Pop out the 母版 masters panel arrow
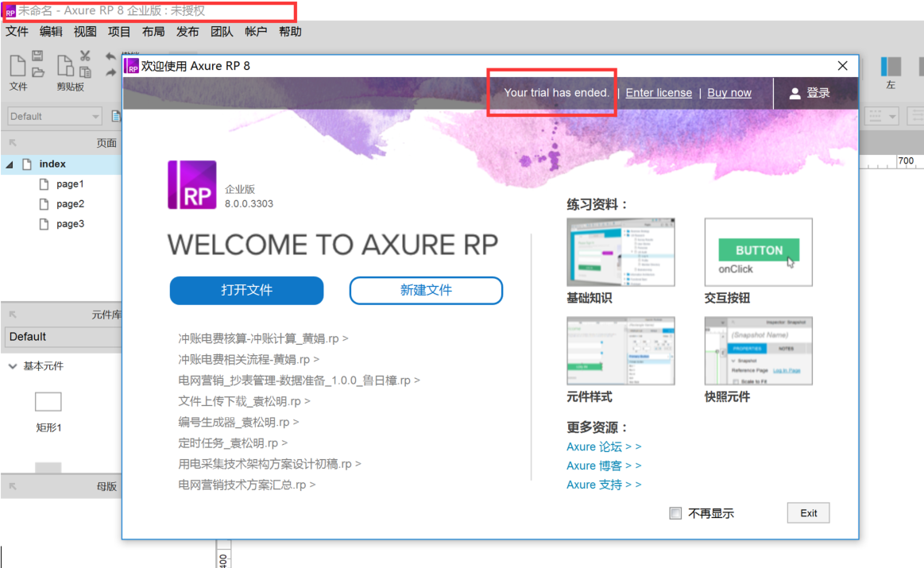924x568 pixels. [x=13, y=486]
